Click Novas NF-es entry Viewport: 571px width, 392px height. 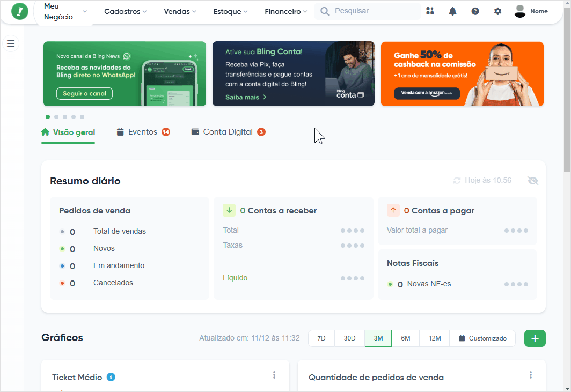[424, 284]
